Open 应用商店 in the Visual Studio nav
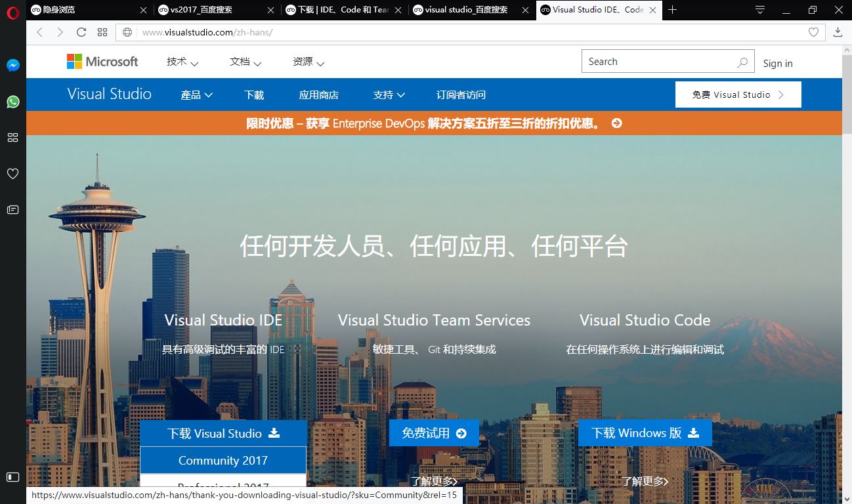The width and height of the screenshot is (852, 504). click(x=318, y=95)
